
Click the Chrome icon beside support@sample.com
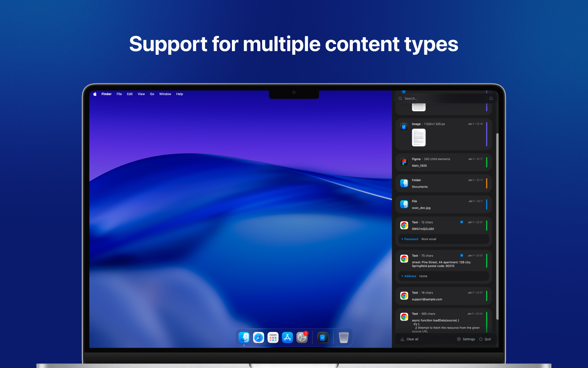click(x=404, y=296)
